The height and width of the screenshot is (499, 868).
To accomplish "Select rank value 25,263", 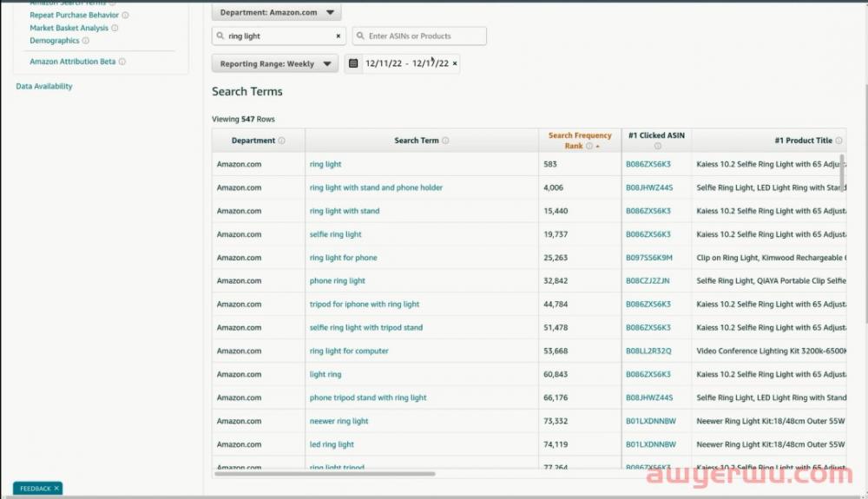I will (x=556, y=258).
